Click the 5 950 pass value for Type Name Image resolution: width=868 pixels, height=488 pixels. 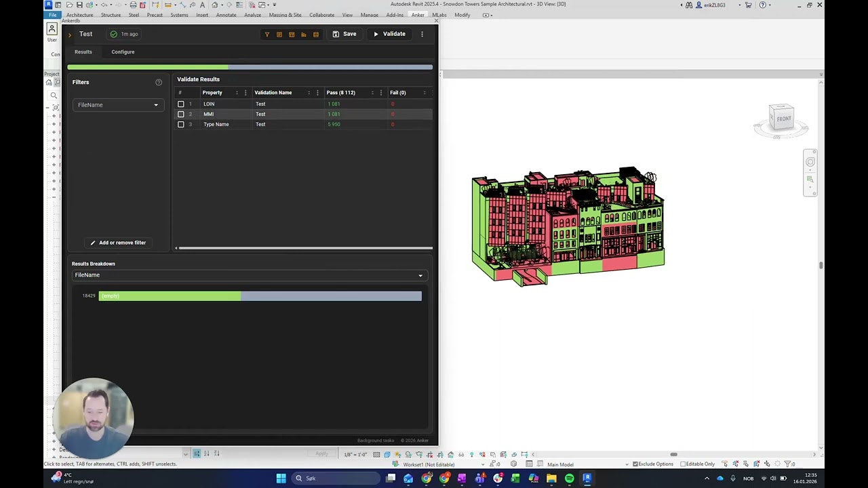(334, 124)
